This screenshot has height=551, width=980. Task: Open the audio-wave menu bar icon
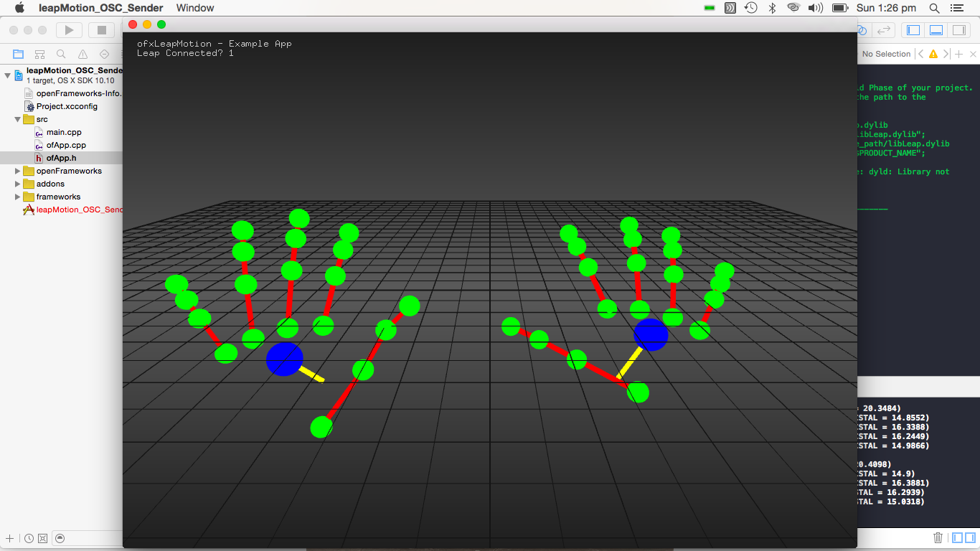pyautogui.click(x=730, y=8)
